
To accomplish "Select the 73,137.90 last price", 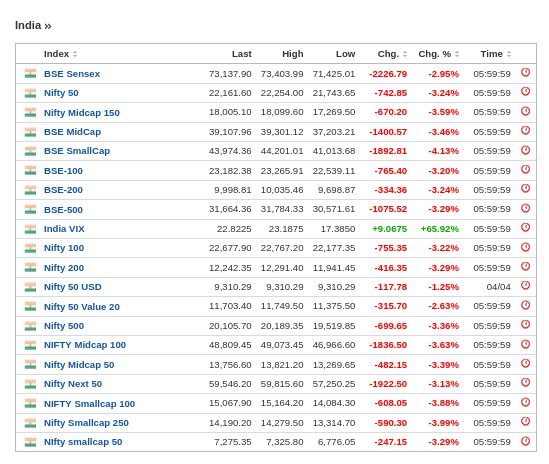I will tap(230, 74).
